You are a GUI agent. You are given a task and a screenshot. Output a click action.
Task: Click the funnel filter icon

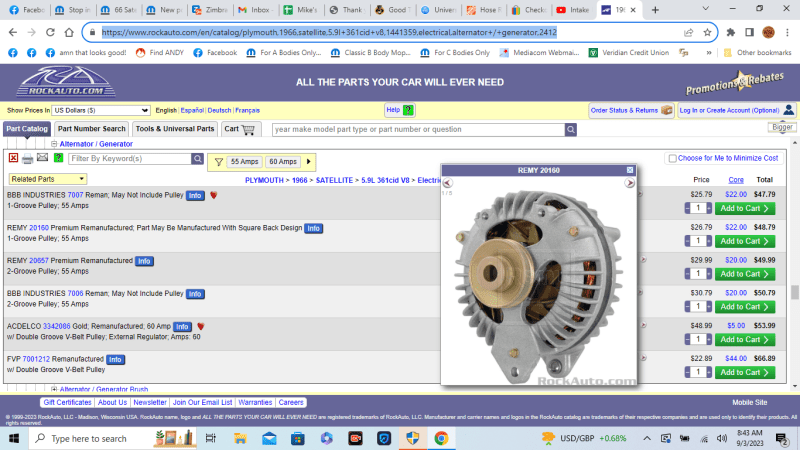pos(218,162)
